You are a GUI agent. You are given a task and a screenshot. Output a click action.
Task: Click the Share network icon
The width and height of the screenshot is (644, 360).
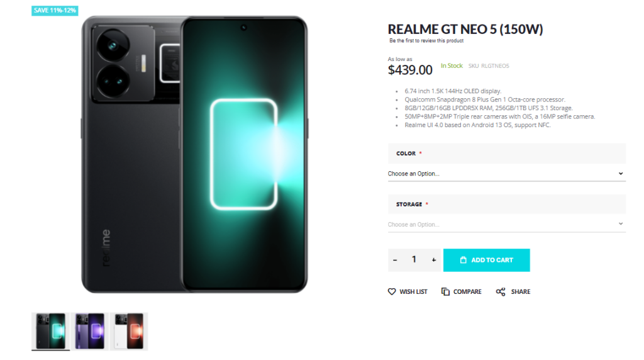click(x=501, y=292)
